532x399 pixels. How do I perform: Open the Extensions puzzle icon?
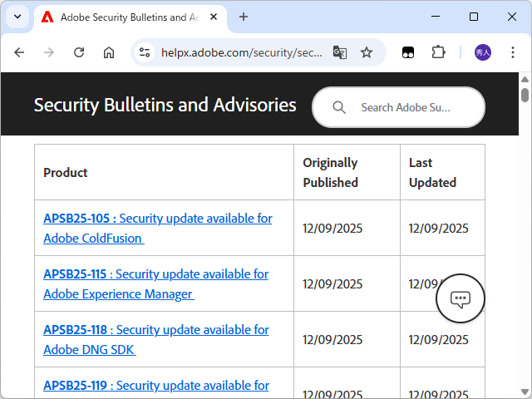[438, 52]
